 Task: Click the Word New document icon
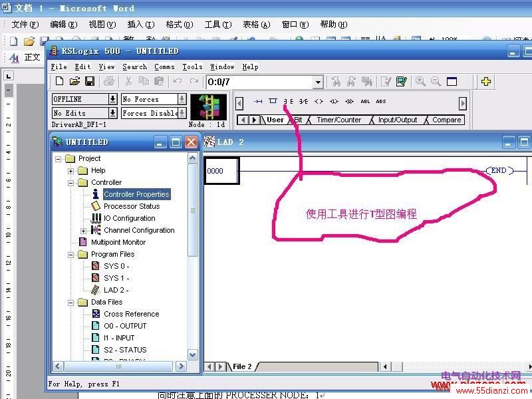click(x=13, y=41)
